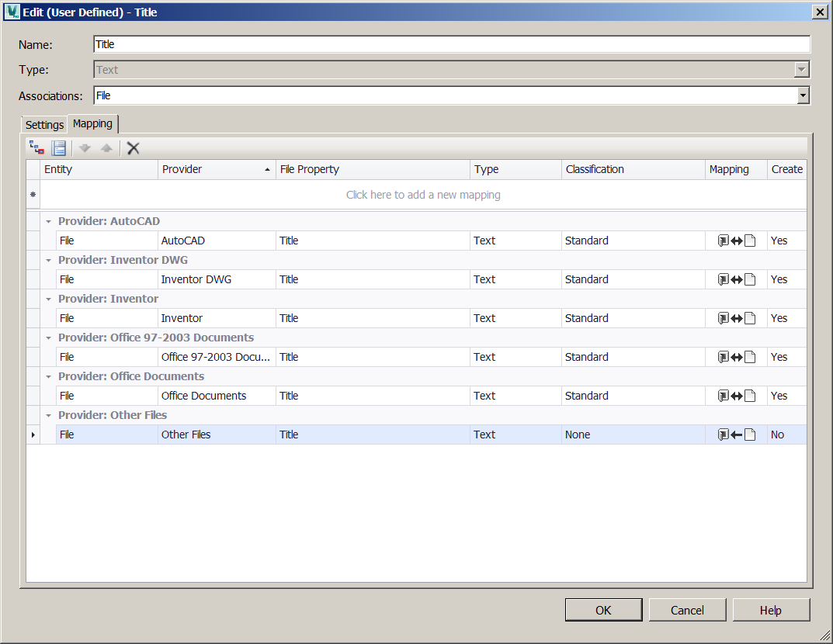This screenshot has width=833, height=644.
Task: Collapse the Provider: Office Documents group
Action: (x=48, y=376)
